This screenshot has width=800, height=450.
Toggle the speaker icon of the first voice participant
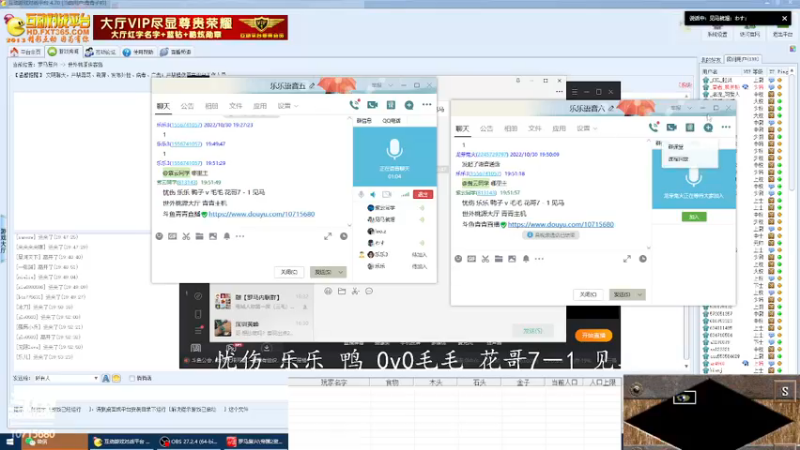pyautogui.click(x=421, y=208)
